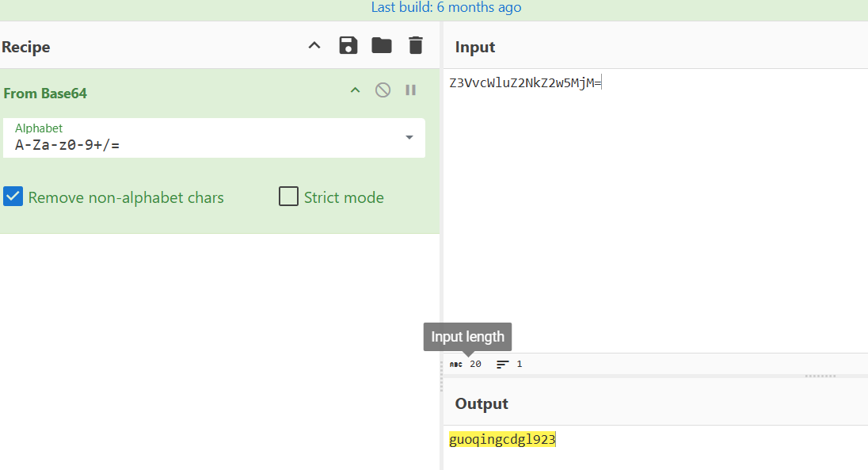Open the Alphabet dropdown
The height and width of the screenshot is (470, 868).
click(409, 137)
